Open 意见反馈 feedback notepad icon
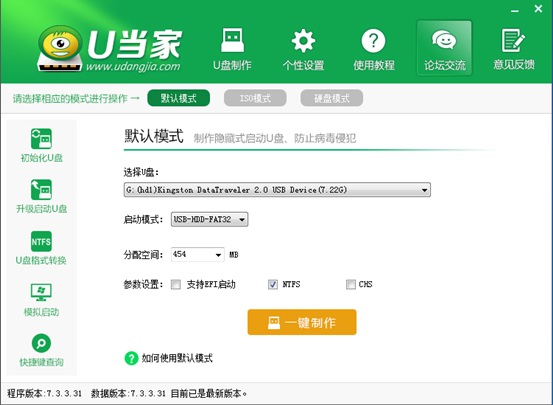The height and width of the screenshot is (405, 553). tap(514, 41)
